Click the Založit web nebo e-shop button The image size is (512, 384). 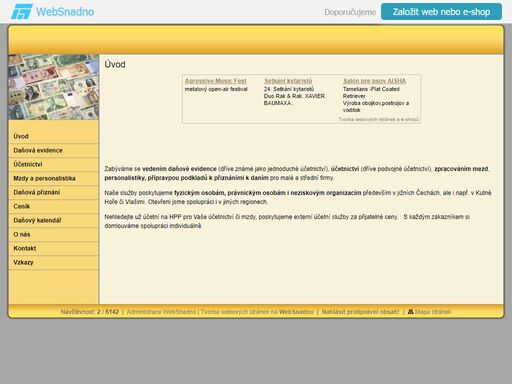pyautogui.click(x=441, y=12)
